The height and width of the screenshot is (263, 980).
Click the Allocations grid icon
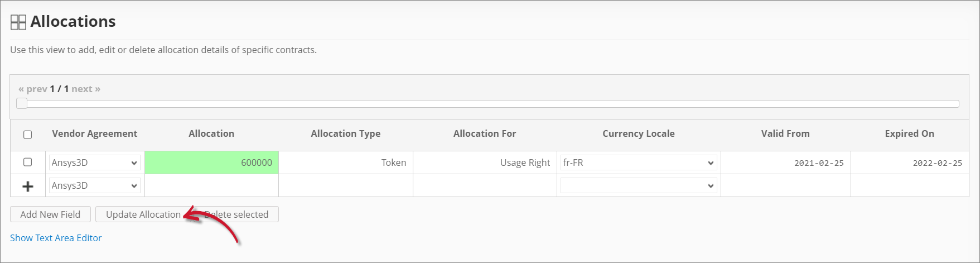click(x=18, y=22)
